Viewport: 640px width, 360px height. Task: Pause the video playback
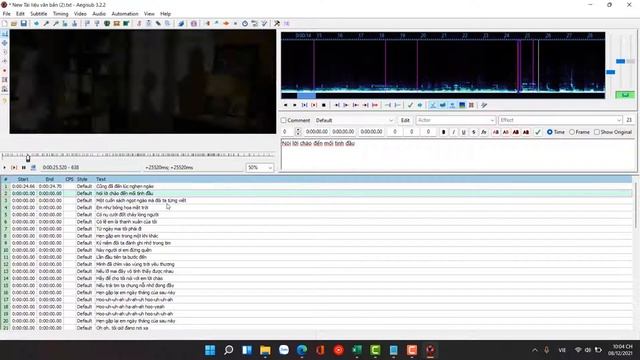point(24,167)
